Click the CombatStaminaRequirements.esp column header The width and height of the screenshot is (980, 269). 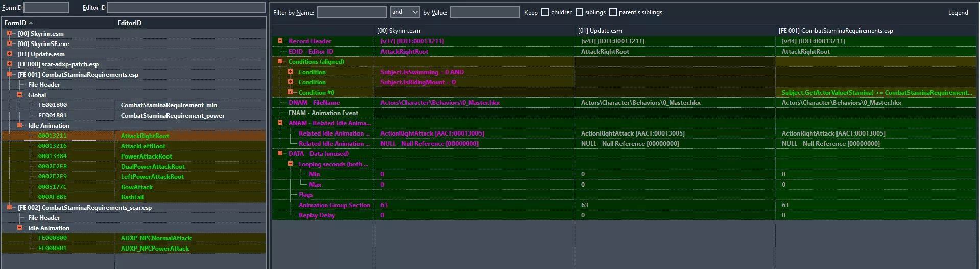click(875, 31)
